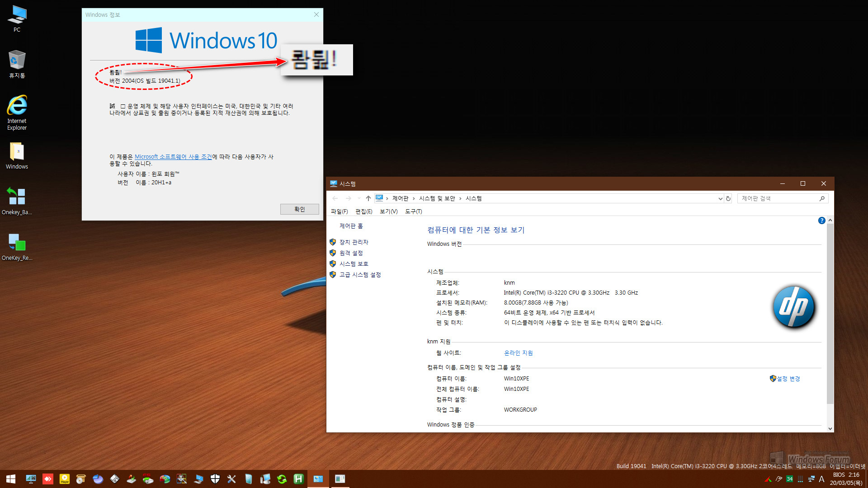Click 제어판 in the breadcrumb path
Screen dimensions: 868x488
(x=400, y=198)
